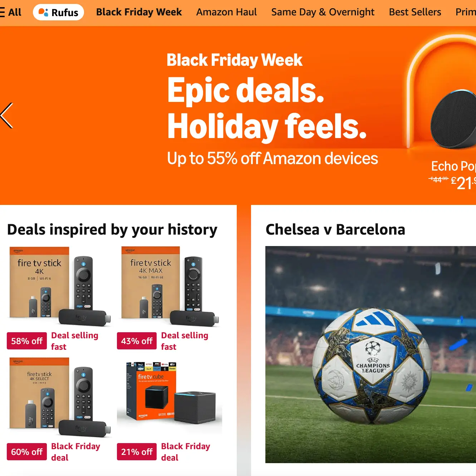
Task: Open the All hamburger menu
Action: point(11,12)
